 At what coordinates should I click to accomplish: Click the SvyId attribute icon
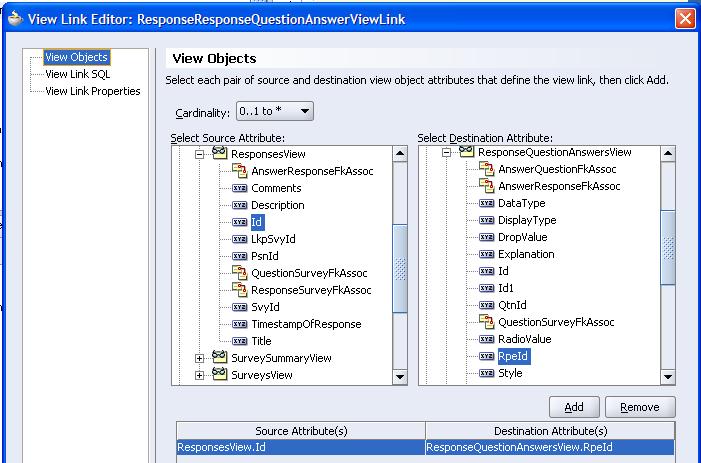[x=240, y=307]
